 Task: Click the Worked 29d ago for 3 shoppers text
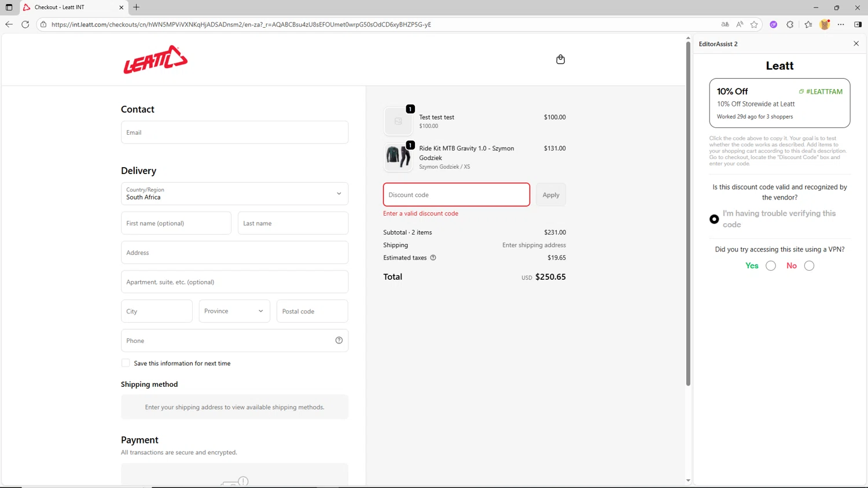pos(755,117)
